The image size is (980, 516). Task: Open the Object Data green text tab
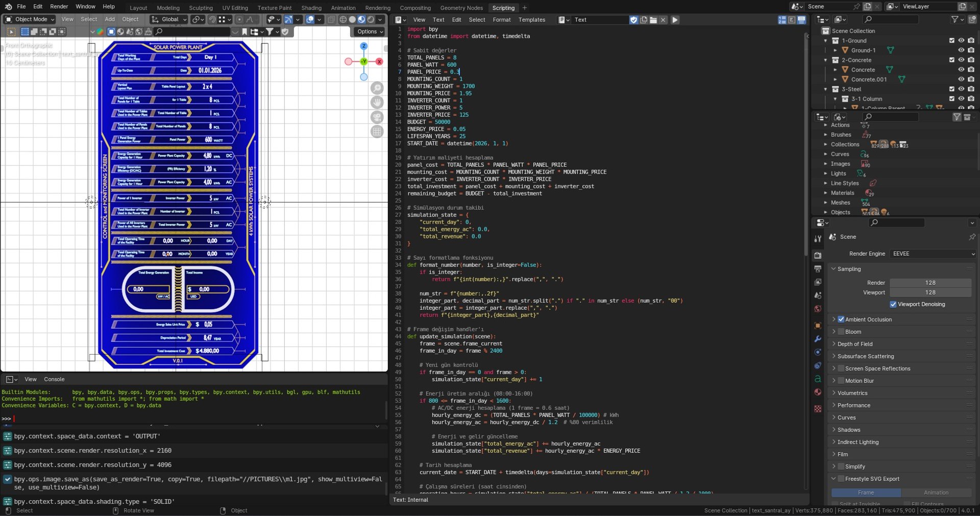pyautogui.click(x=818, y=379)
